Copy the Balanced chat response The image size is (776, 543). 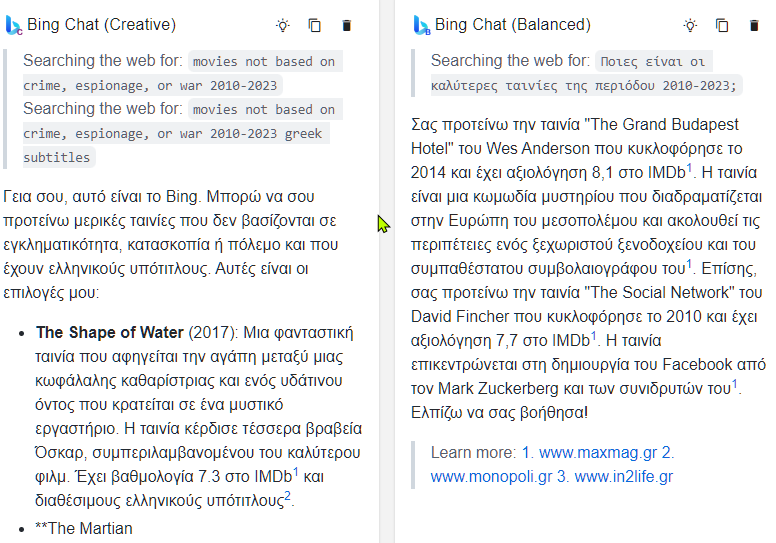722,26
